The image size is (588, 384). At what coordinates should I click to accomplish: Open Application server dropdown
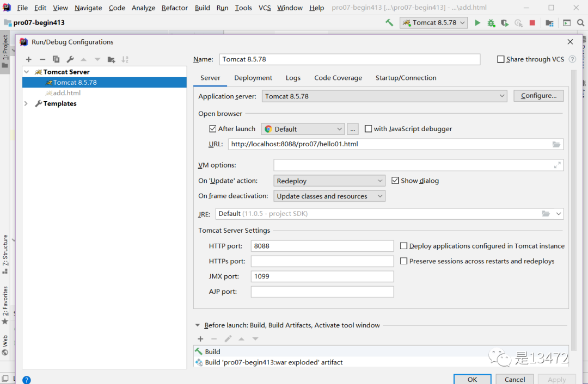tap(384, 96)
